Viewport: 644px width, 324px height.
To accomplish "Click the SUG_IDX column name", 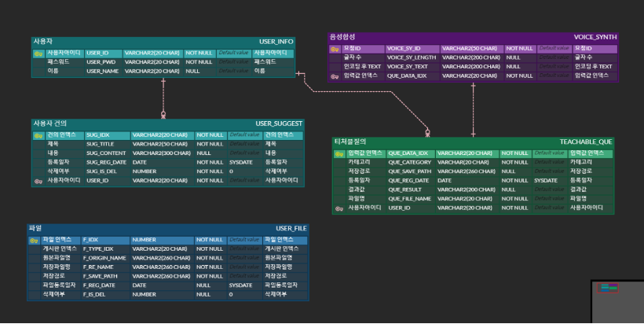I will pyautogui.click(x=97, y=134).
